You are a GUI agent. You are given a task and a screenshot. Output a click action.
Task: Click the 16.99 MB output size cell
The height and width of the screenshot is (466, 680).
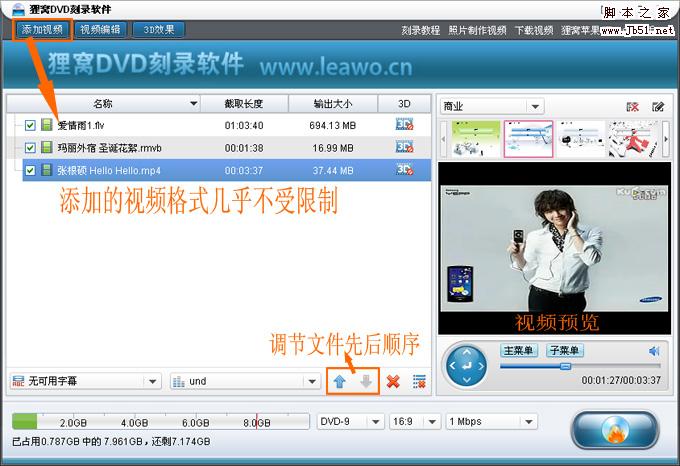point(333,148)
